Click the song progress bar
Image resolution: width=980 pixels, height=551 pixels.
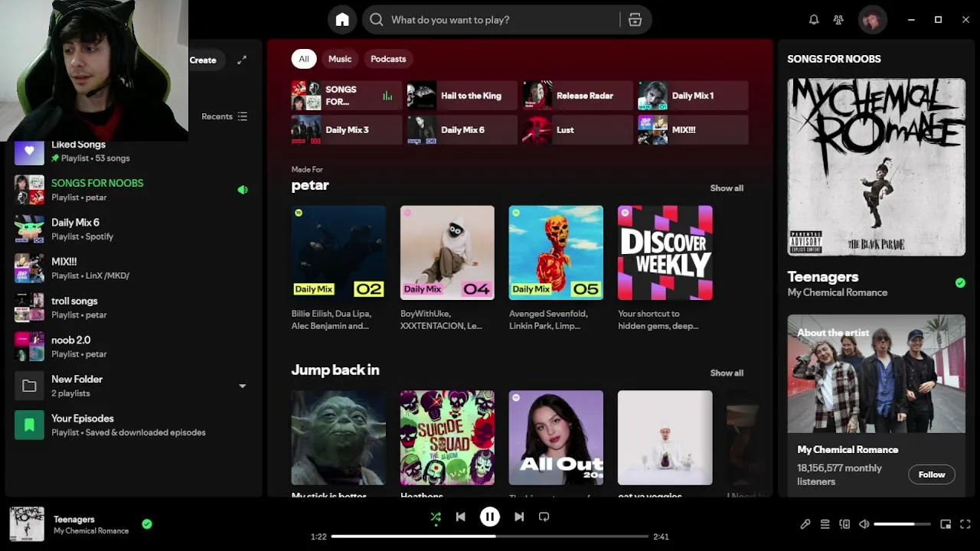click(x=490, y=536)
